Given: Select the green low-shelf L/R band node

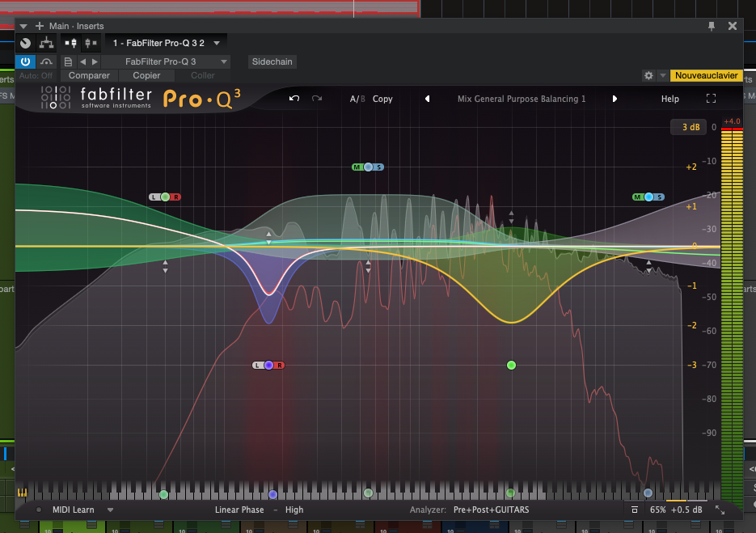Looking at the screenshot, I should (166, 197).
